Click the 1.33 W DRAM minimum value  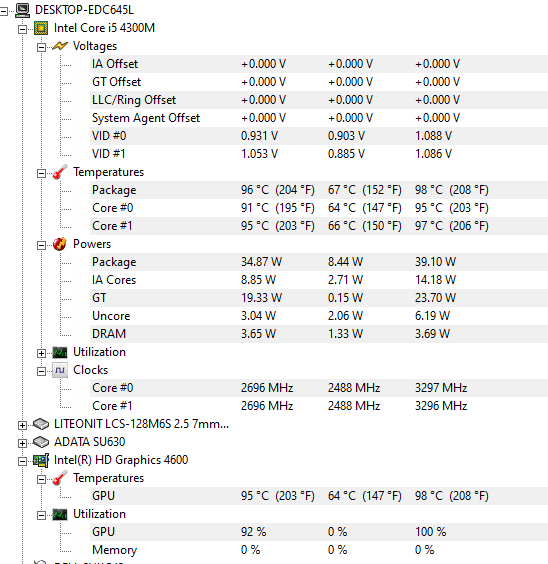[x=345, y=334]
